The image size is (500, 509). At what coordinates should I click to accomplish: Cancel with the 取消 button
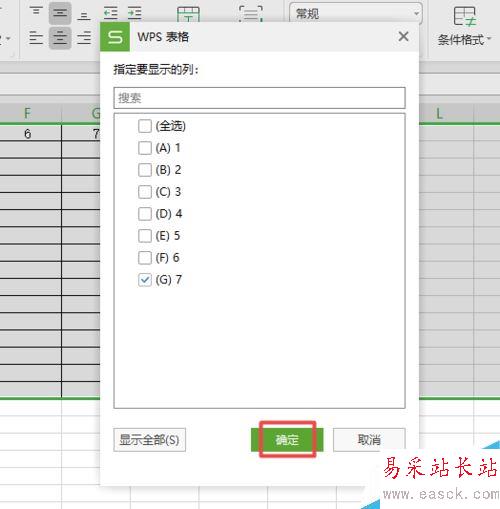pyautogui.click(x=369, y=440)
